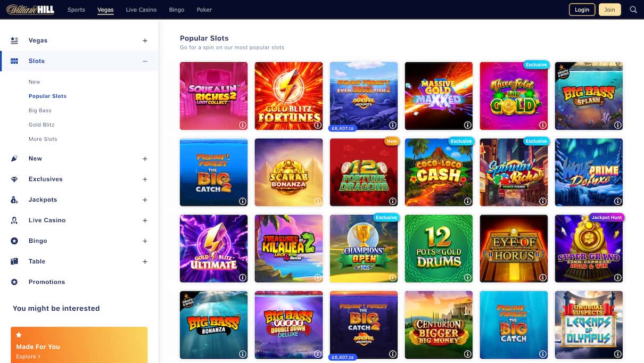The image size is (644, 363).
Task: Open info icon on Spinnin' Riches tile
Action: pyautogui.click(x=543, y=201)
